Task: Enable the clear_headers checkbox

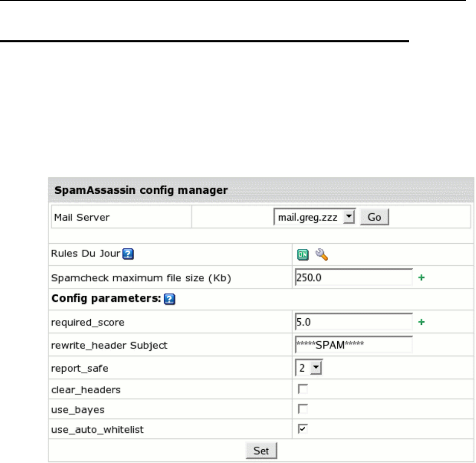Action: [303, 390]
